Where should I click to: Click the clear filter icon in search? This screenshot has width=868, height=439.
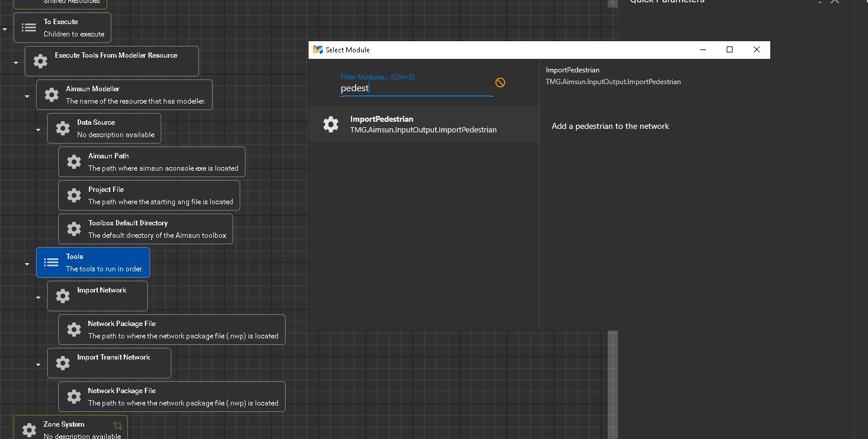click(x=500, y=82)
